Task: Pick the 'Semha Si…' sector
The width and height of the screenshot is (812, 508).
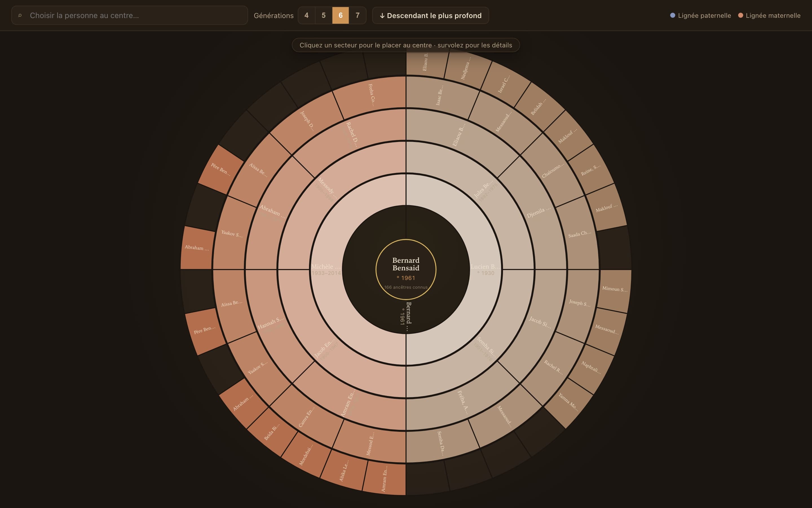Action: [x=486, y=349]
